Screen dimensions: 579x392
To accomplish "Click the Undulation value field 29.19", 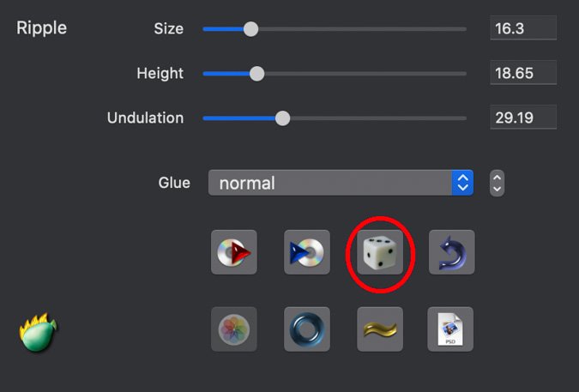I will 523,117.
